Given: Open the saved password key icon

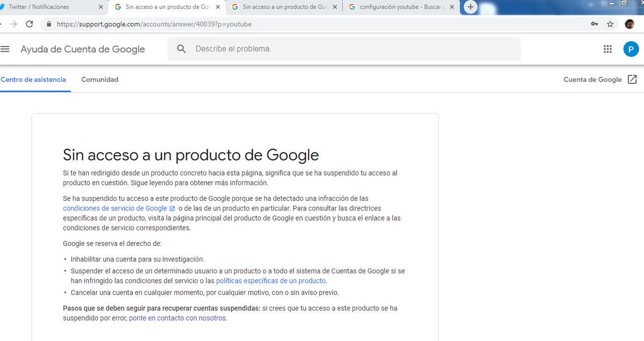Looking at the screenshot, I should click(595, 24).
